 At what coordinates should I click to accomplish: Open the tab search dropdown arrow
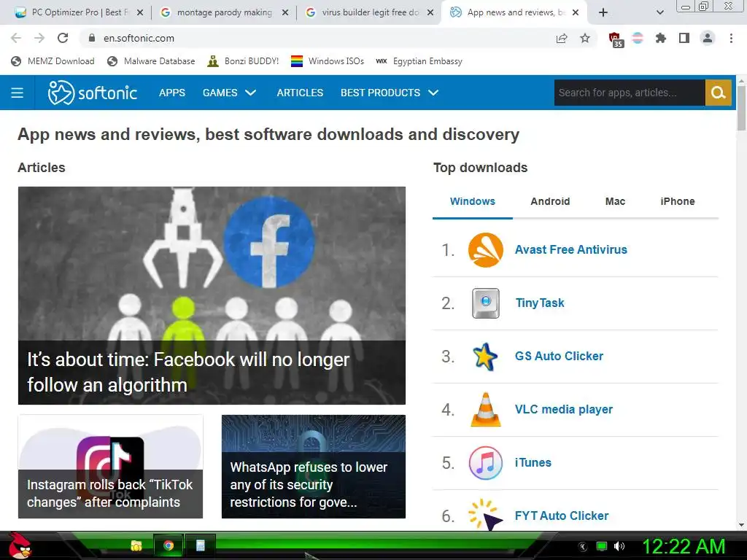[x=659, y=12]
